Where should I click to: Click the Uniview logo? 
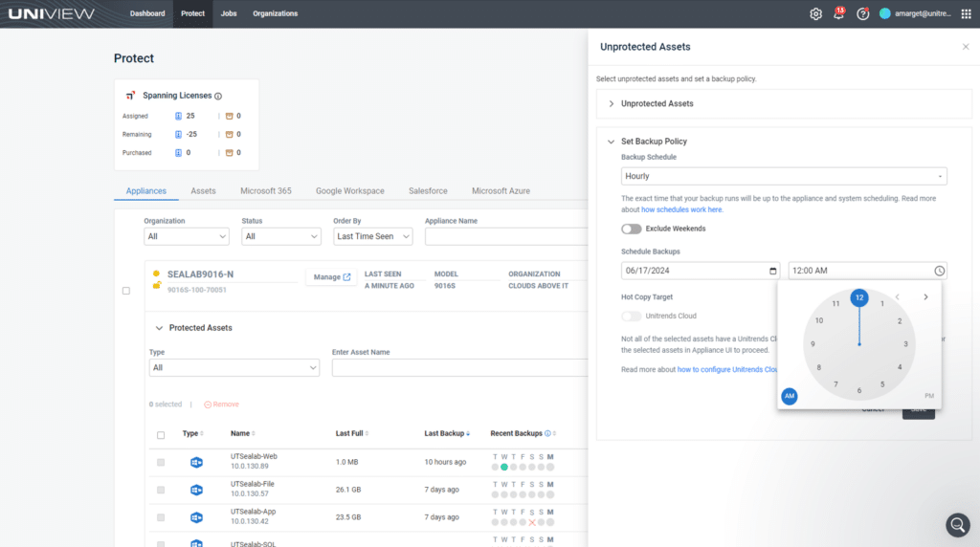(x=52, y=13)
